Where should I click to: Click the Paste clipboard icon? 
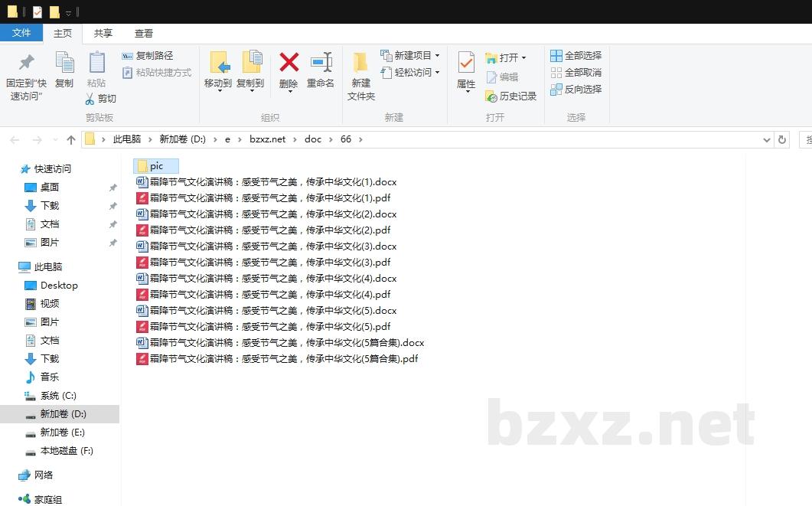coord(96,63)
